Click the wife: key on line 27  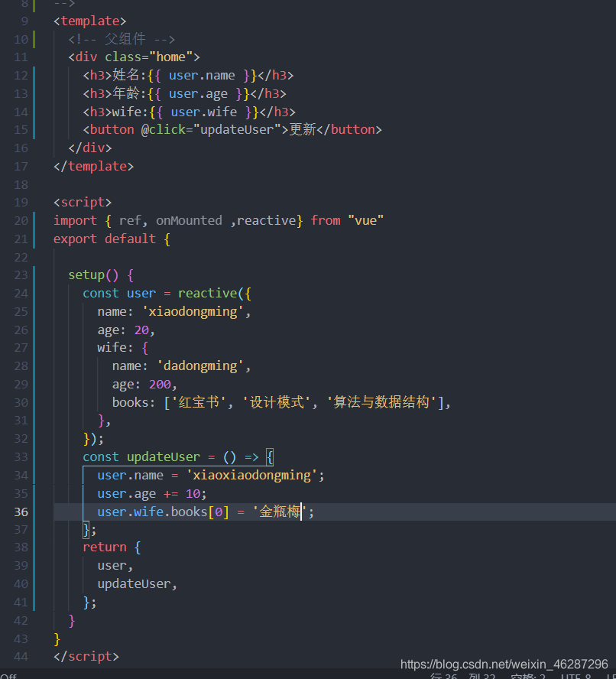(115, 348)
